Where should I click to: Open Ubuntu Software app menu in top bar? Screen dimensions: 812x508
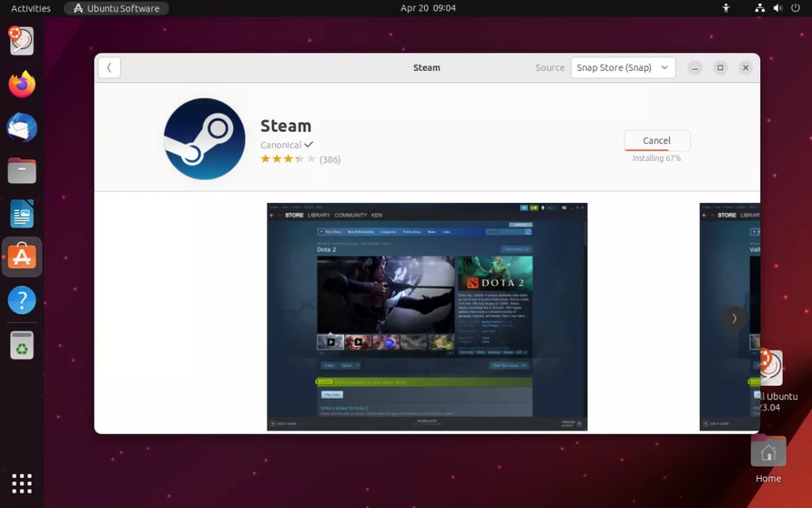point(116,8)
